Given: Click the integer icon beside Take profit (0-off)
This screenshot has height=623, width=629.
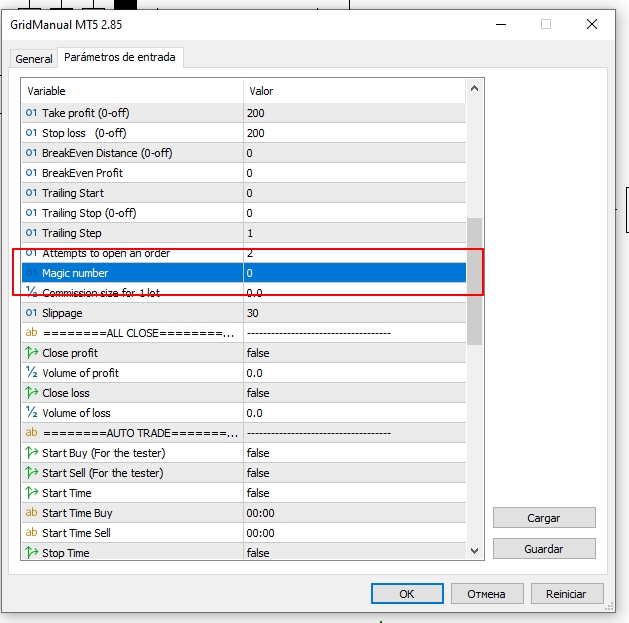Looking at the screenshot, I should tap(31, 113).
